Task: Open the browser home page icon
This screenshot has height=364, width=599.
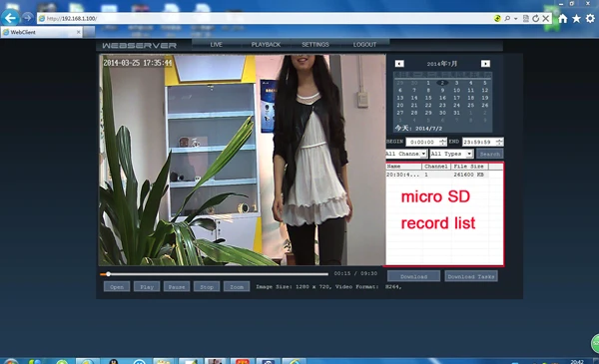Action: [x=563, y=18]
